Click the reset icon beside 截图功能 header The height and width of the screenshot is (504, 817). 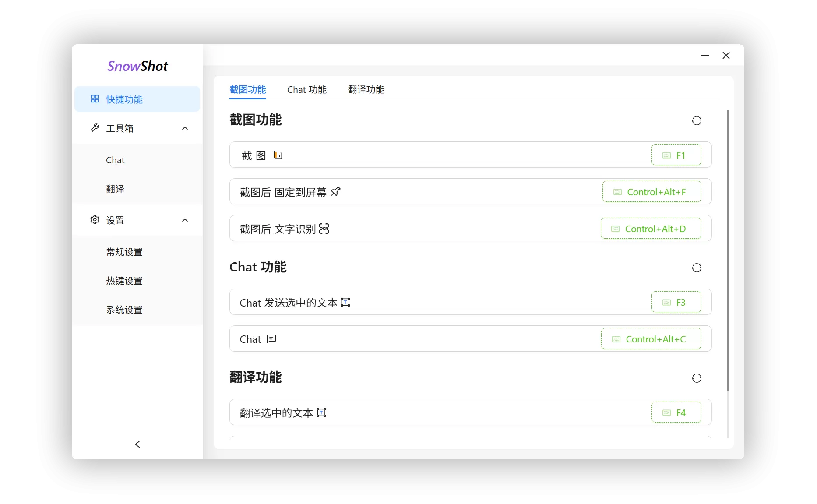tap(696, 120)
